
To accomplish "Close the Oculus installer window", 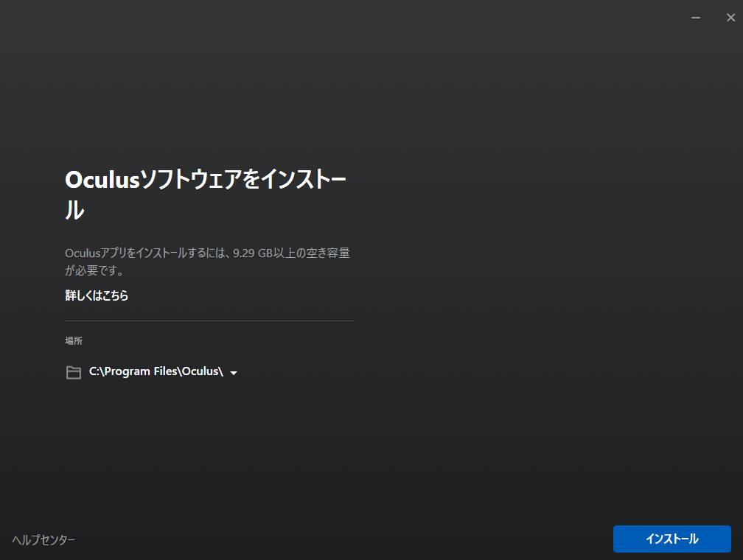I will 730,18.
